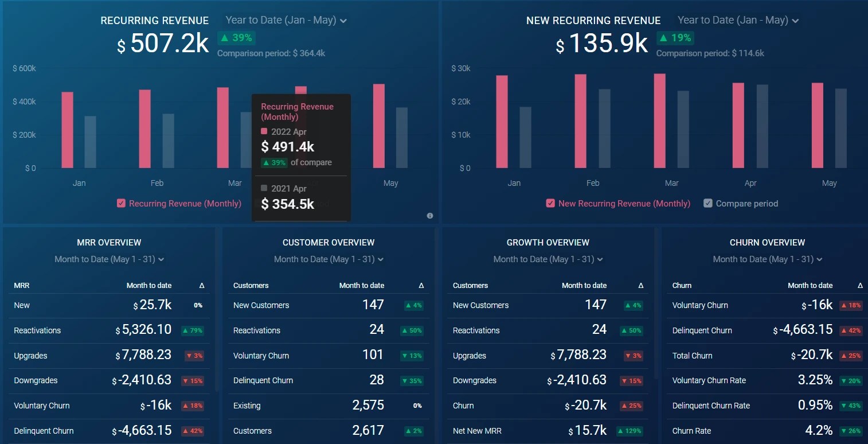The height and width of the screenshot is (444, 868).
Task: Click the pink legend swatch for New Recurring Revenue
Action: point(550,203)
